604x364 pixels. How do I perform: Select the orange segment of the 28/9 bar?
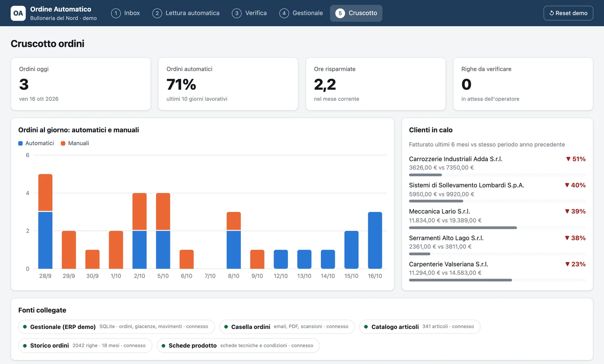tap(45, 192)
